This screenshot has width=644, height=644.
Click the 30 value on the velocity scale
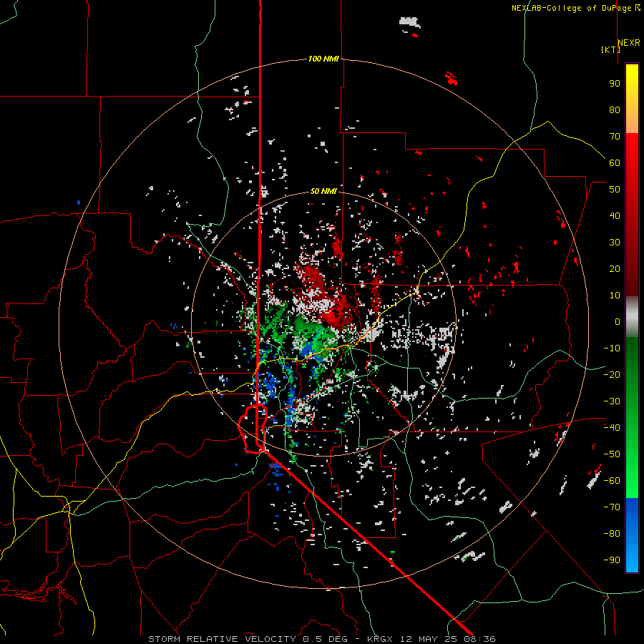point(615,243)
